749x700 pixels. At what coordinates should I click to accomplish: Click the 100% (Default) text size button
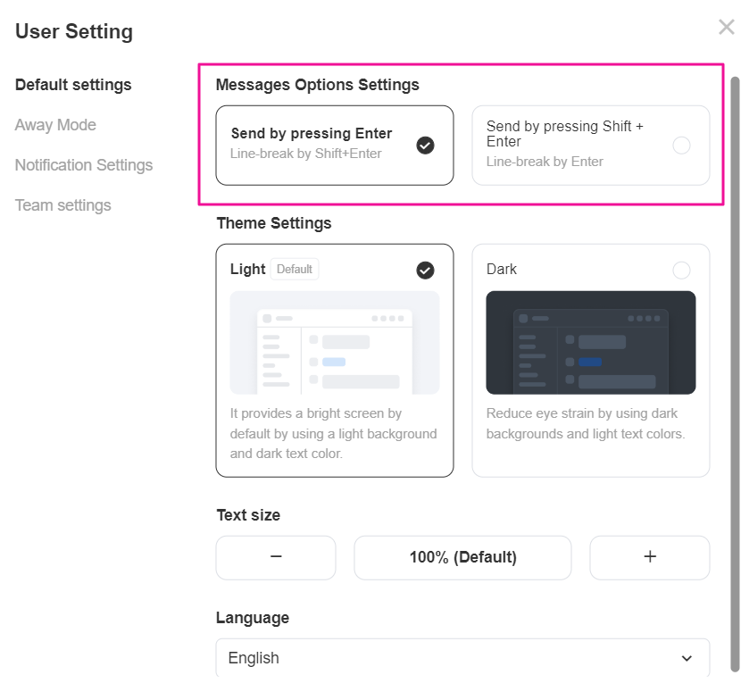pos(462,557)
